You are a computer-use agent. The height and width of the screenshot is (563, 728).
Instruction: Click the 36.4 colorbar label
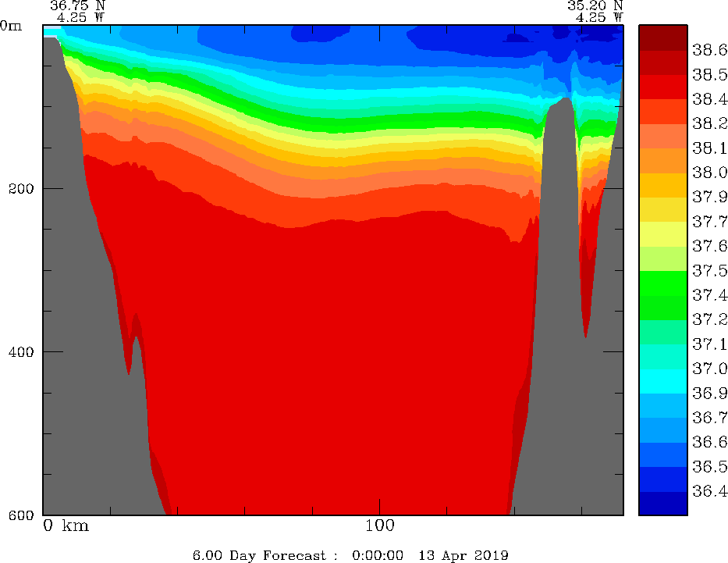pos(709,491)
